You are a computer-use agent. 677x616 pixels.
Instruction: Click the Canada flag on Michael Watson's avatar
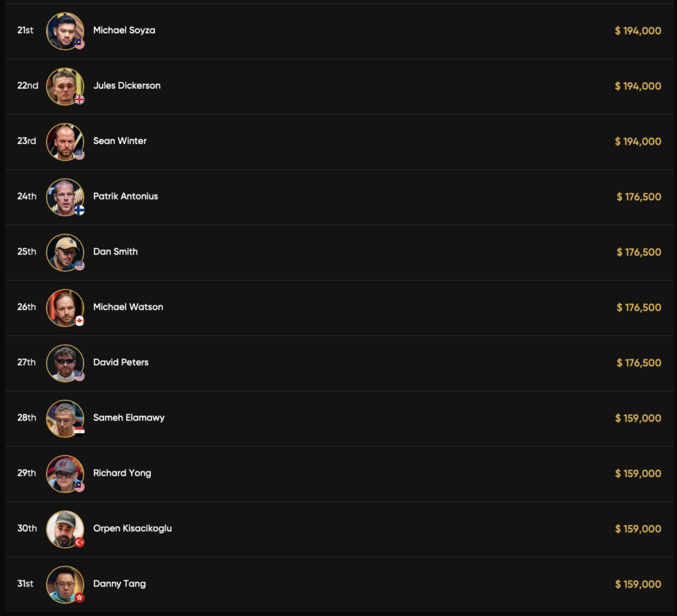[x=79, y=321]
